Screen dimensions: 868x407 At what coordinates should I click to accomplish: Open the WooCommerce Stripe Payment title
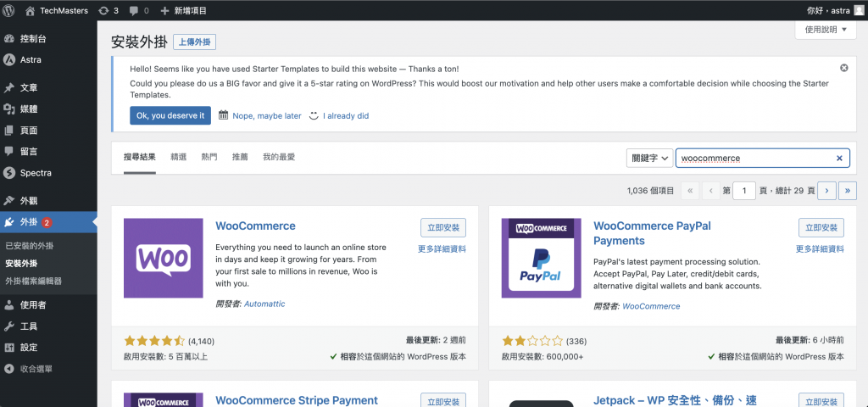point(296,400)
